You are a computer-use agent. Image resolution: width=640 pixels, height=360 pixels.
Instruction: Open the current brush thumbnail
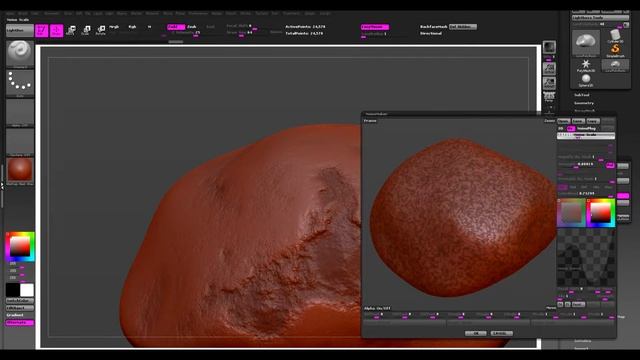click(20, 53)
